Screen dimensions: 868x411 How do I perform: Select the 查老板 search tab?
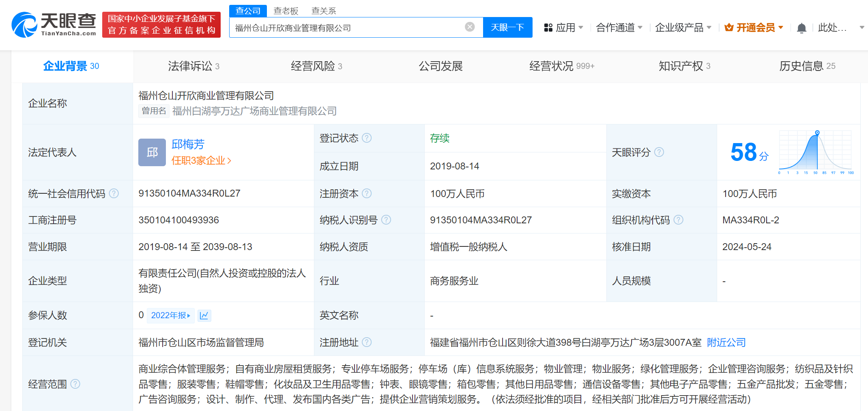click(x=286, y=11)
